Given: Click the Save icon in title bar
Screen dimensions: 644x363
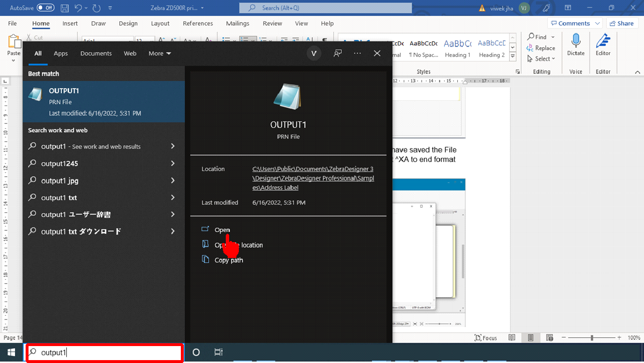Looking at the screenshot, I should coord(65,8).
